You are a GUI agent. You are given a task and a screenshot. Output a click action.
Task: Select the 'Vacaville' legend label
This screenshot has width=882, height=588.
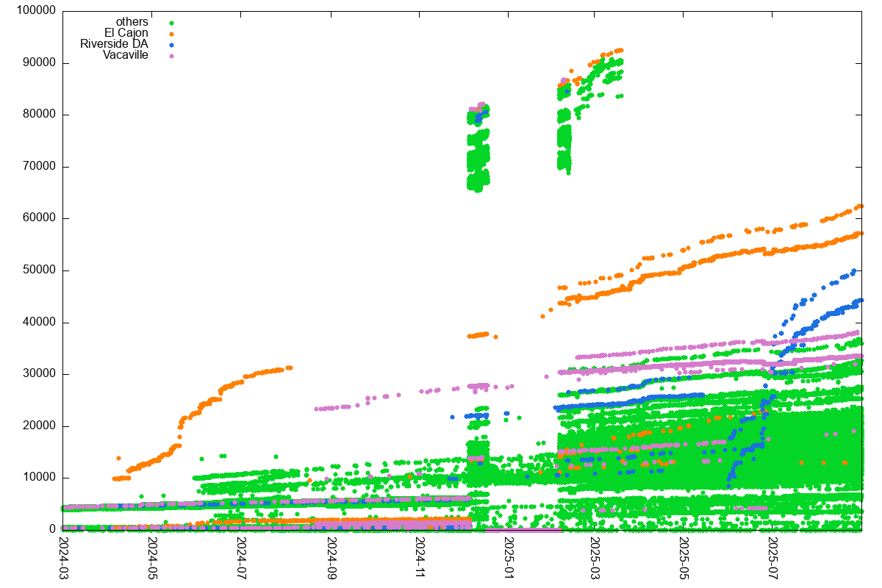[126, 55]
